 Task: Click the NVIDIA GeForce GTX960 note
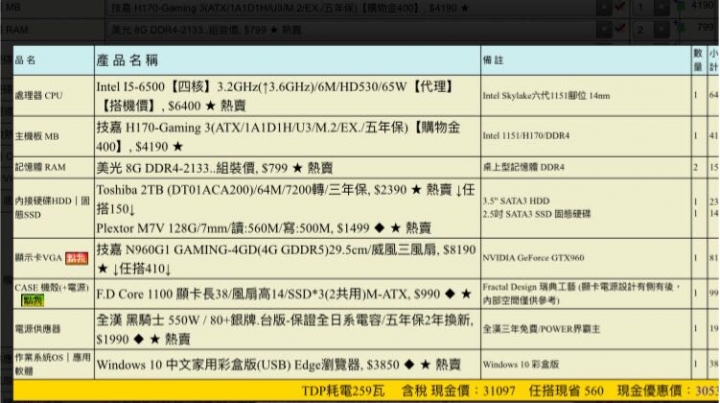point(533,258)
